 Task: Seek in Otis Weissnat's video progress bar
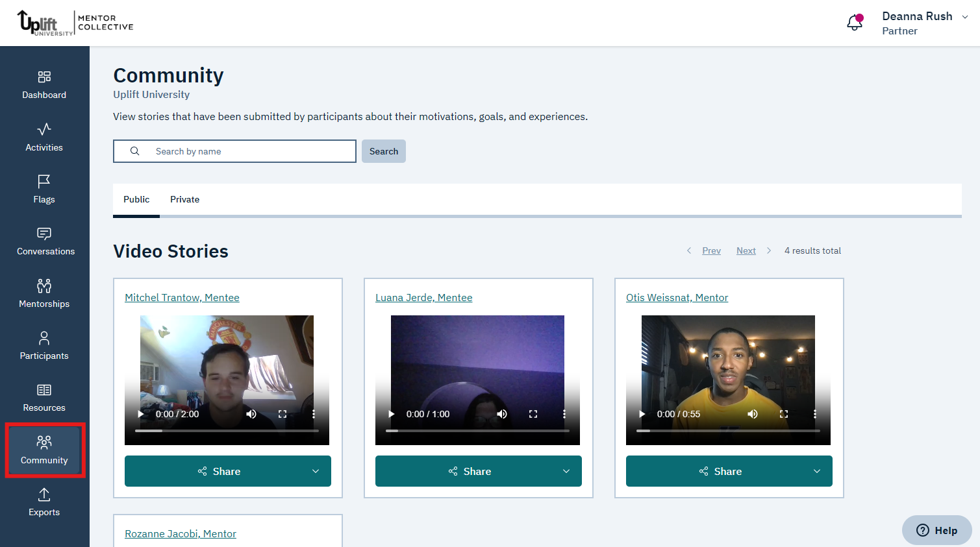728,431
